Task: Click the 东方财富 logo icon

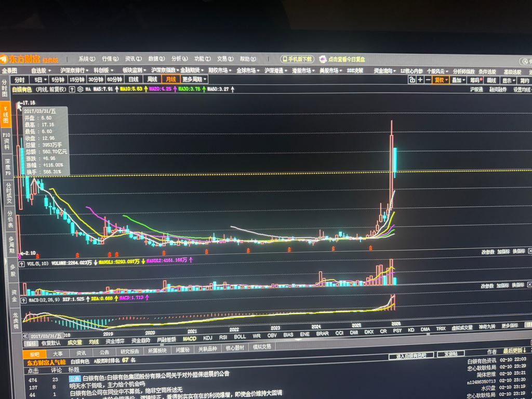Action: [x=4, y=59]
